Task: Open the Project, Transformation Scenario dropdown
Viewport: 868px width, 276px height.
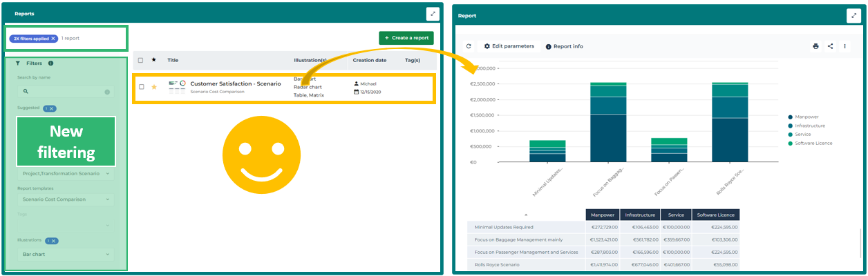Action: [x=66, y=174]
